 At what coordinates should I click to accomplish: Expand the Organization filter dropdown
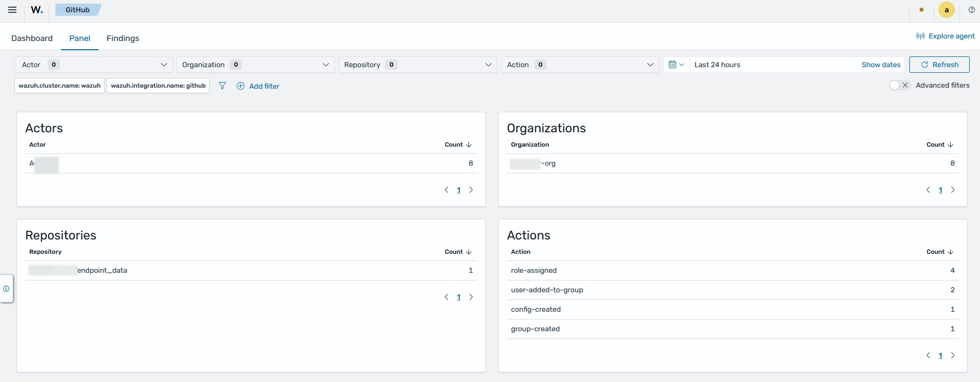[x=255, y=65]
